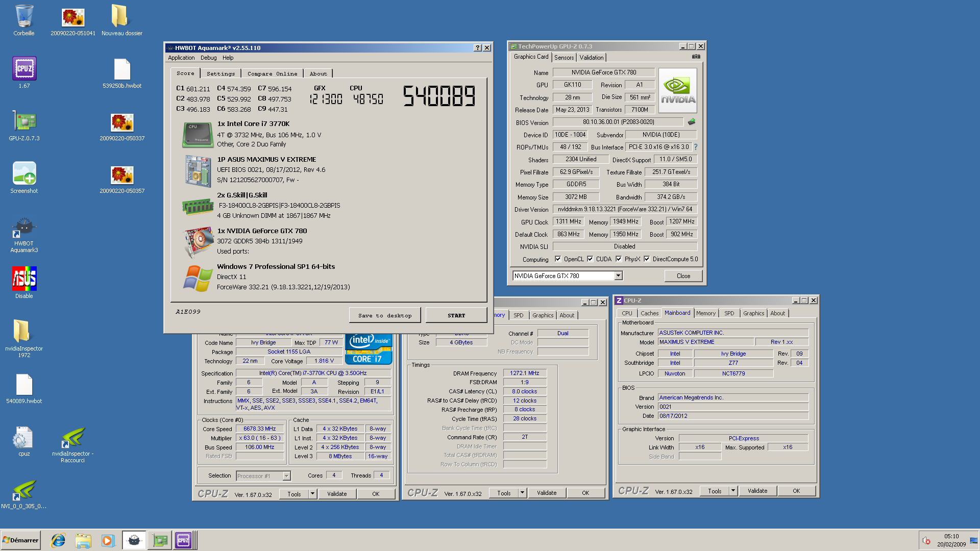Open the Screenshot desktop icon
Viewport: 980px width, 551px height.
24,178
